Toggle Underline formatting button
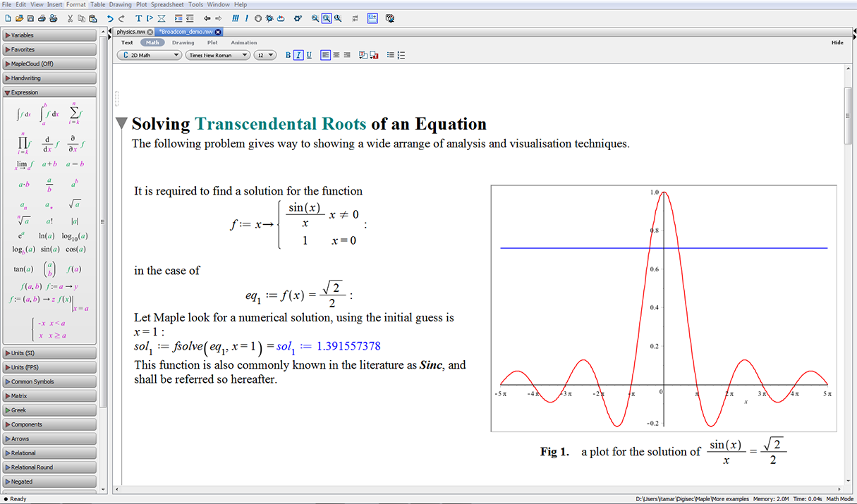The image size is (857, 504). (309, 55)
